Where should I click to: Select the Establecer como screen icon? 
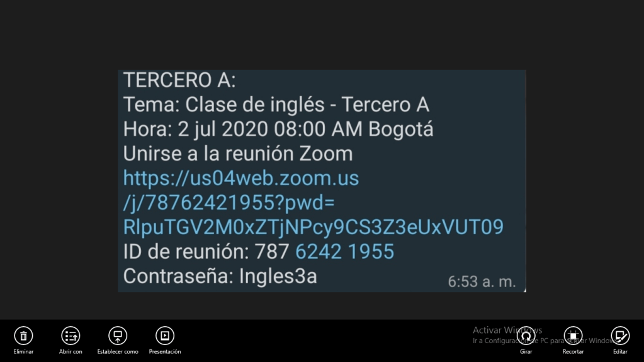pyautogui.click(x=118, y=336)
